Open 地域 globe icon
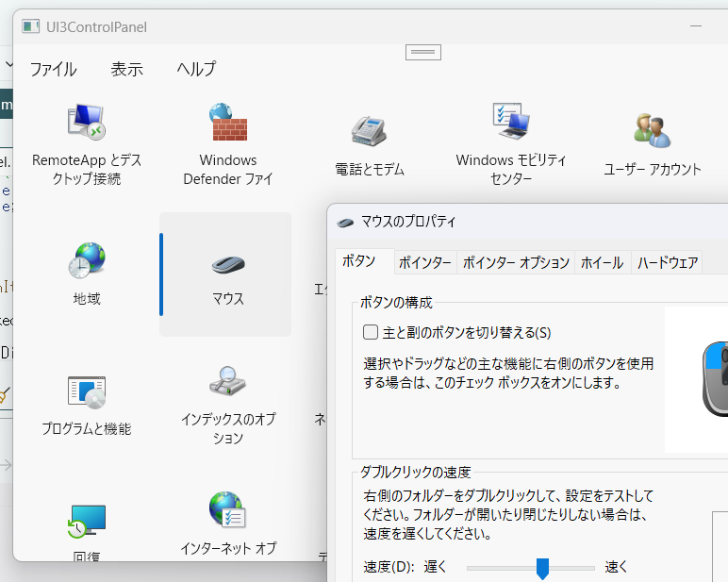 (x=86, y=258)
